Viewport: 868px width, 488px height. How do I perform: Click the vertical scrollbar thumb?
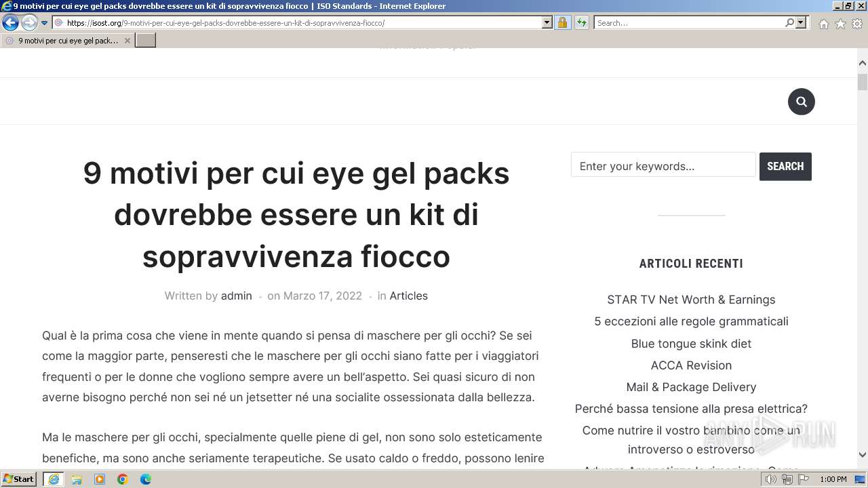tap(863, 82)
